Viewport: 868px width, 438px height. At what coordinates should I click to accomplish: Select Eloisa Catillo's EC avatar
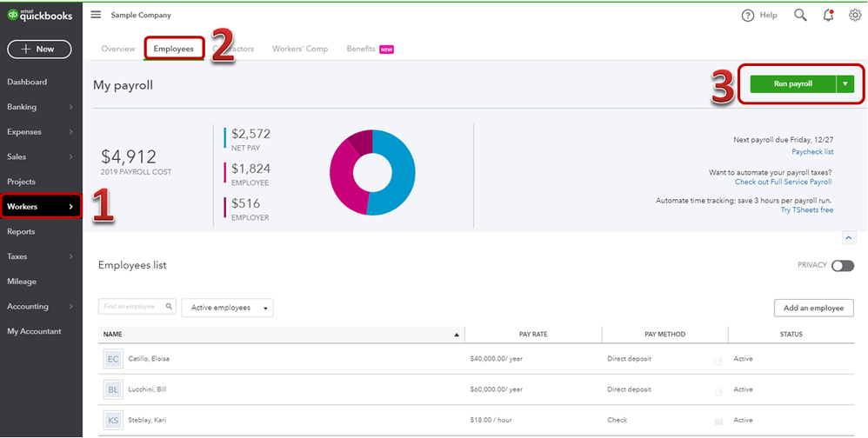coord(113,359)
